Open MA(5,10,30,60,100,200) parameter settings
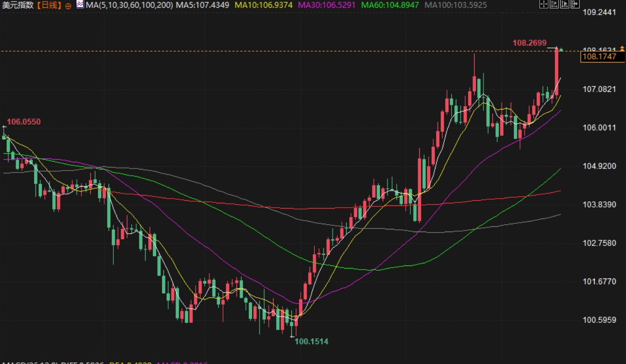Screen dimensions: 626x364 [129, 5]
